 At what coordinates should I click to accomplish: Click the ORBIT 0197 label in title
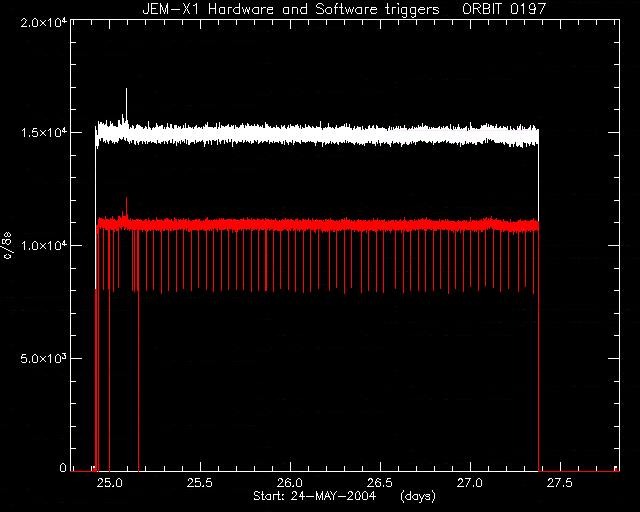504,9
